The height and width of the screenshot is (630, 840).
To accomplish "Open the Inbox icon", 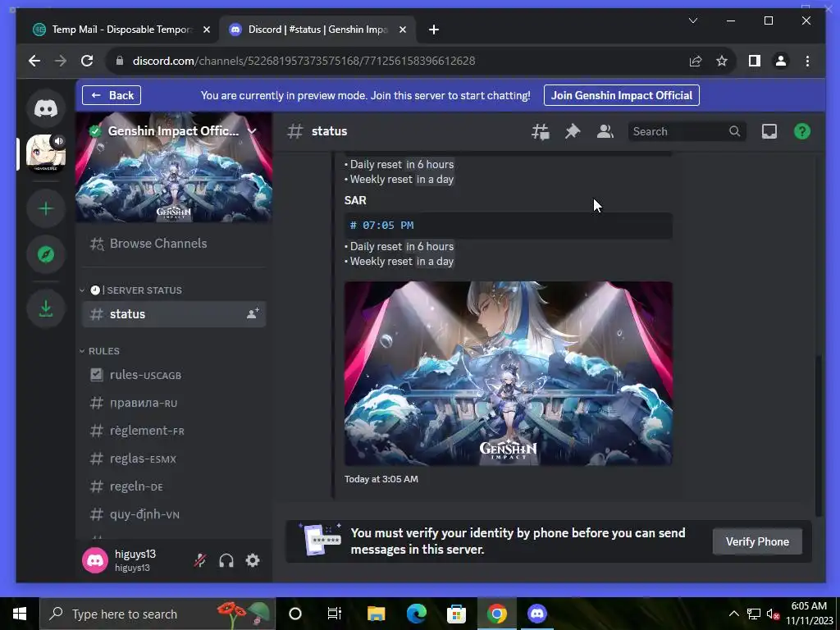I will click(x=769, y=131).
